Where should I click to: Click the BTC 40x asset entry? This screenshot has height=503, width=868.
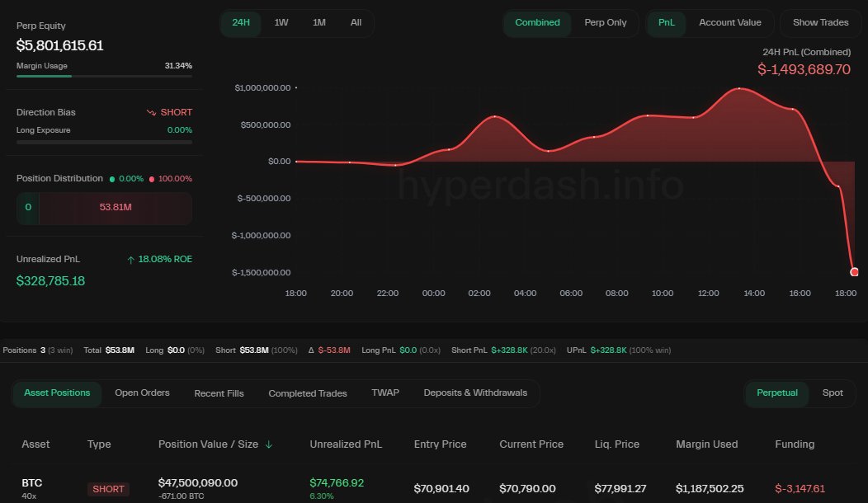pos(33,487)
